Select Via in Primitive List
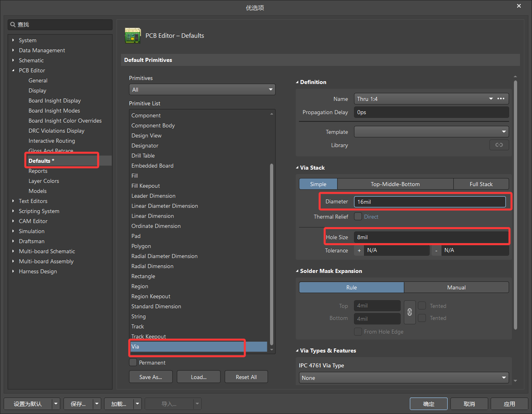 198,346
